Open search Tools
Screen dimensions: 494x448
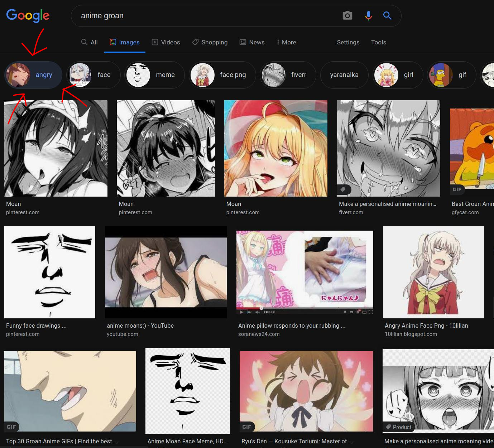click(x=379, y=42)
